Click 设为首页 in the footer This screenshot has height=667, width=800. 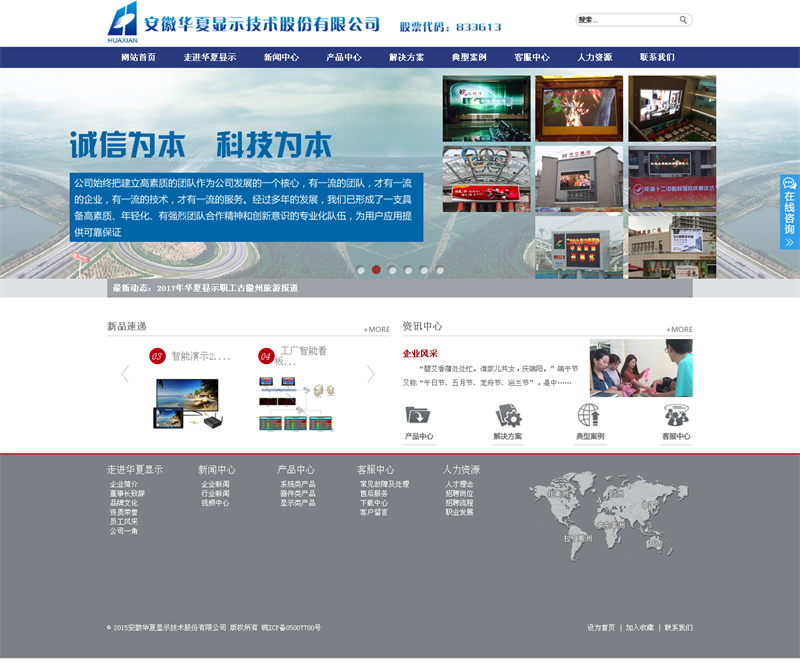601,628
